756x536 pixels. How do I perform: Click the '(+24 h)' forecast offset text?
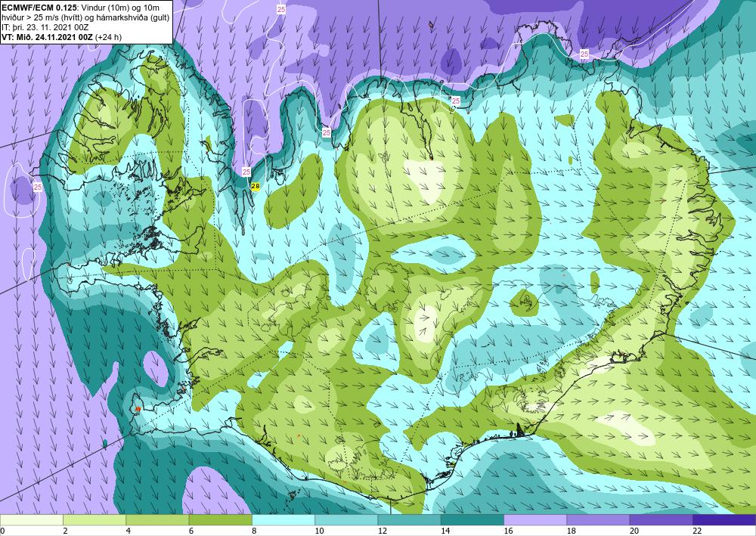(x=108, y=37)
